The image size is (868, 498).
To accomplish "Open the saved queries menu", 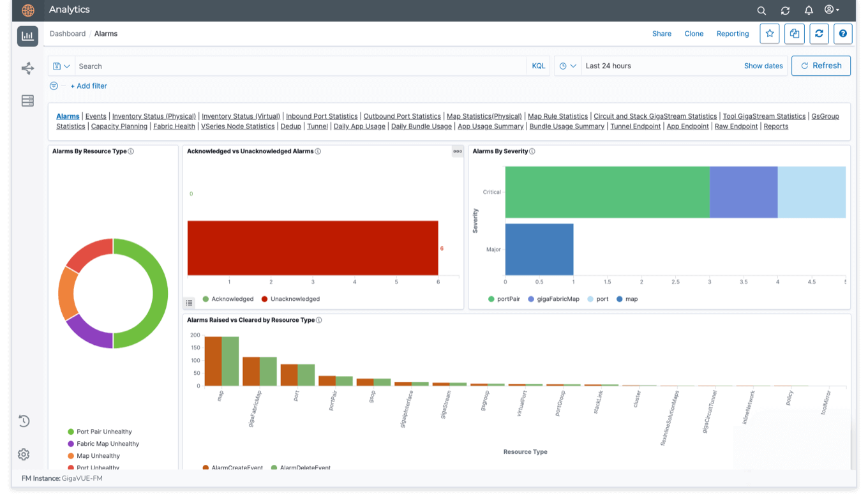I will (61, 66).
